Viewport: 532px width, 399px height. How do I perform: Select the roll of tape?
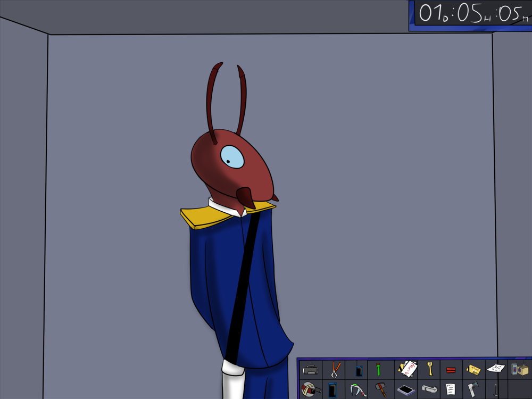(311, 389)
